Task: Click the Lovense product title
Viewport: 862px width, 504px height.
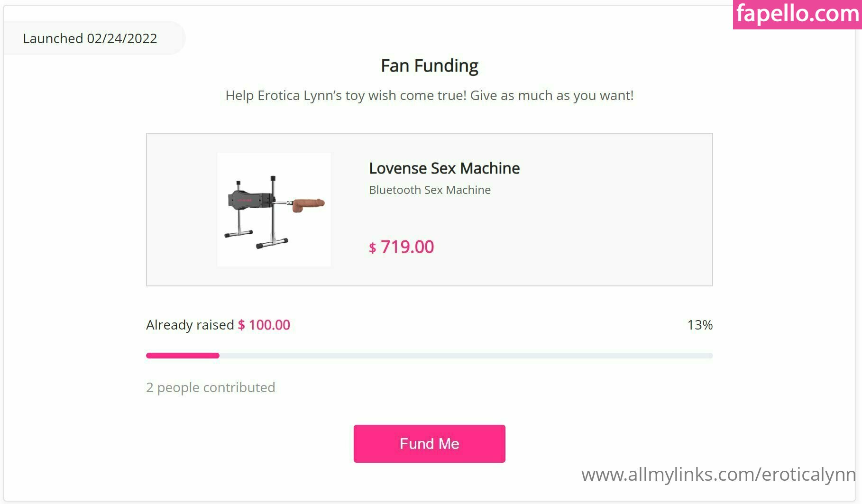Action: coord(444,168)
